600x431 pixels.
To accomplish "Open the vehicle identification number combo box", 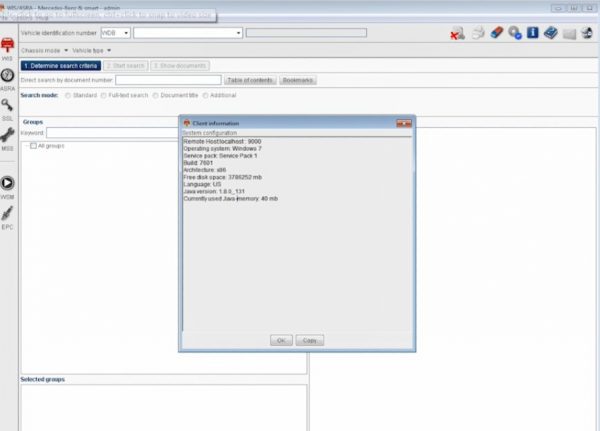I will click(188, 33).
